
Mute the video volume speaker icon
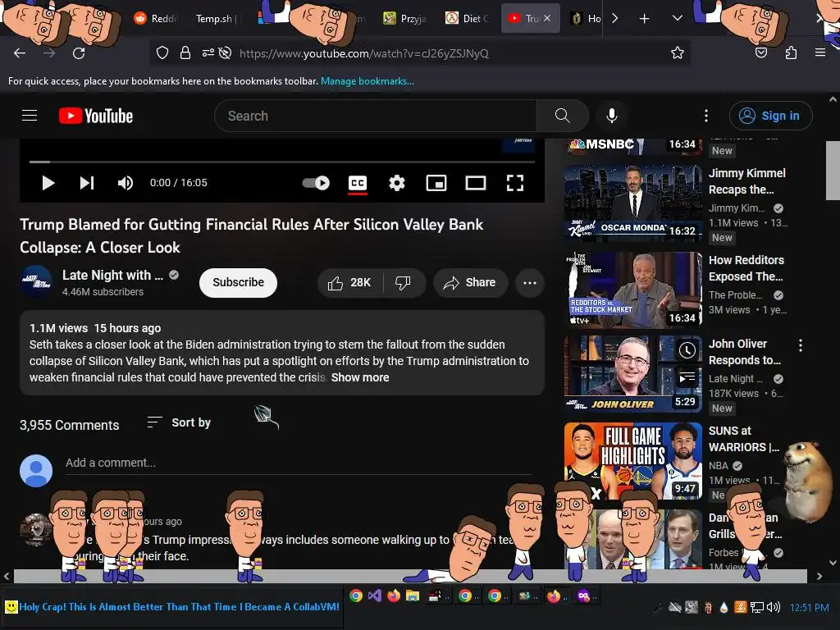click(126, 183)
